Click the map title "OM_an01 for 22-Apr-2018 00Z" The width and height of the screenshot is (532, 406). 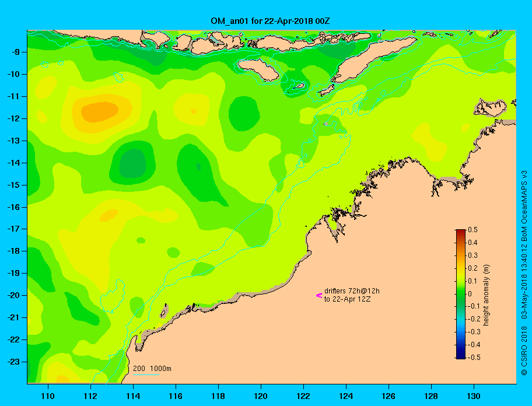pyautogui.click(x=271, y=21)
